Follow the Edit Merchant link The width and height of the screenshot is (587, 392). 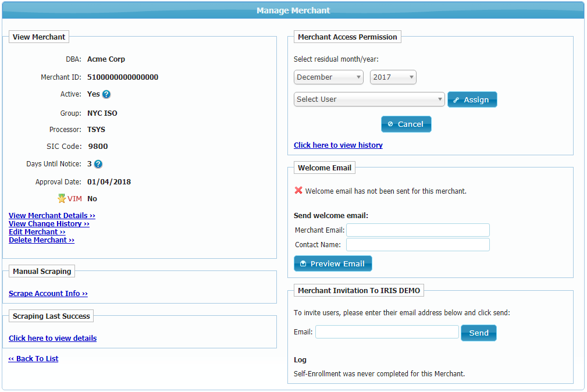coord(37,232)
